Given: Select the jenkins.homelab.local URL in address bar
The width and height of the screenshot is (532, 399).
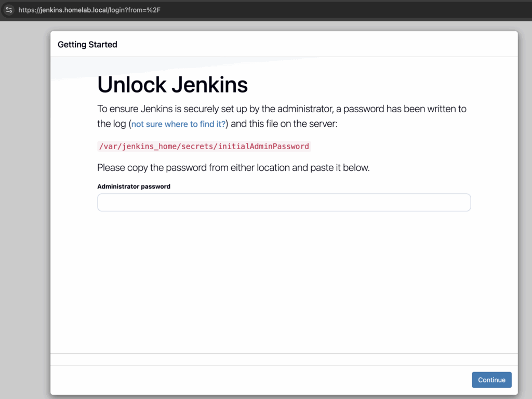Looking at the screenshot, I should 89,10.
